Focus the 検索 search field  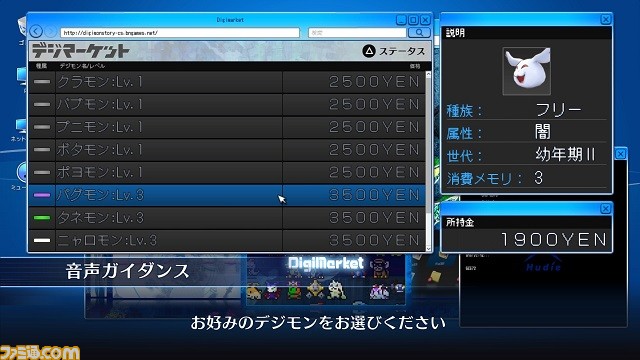(357, 33)
